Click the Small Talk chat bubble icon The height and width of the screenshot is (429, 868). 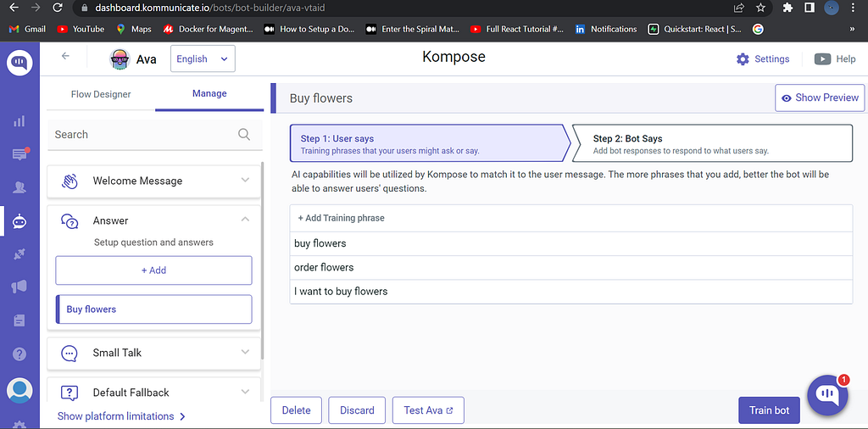click(x=70, y=354)
